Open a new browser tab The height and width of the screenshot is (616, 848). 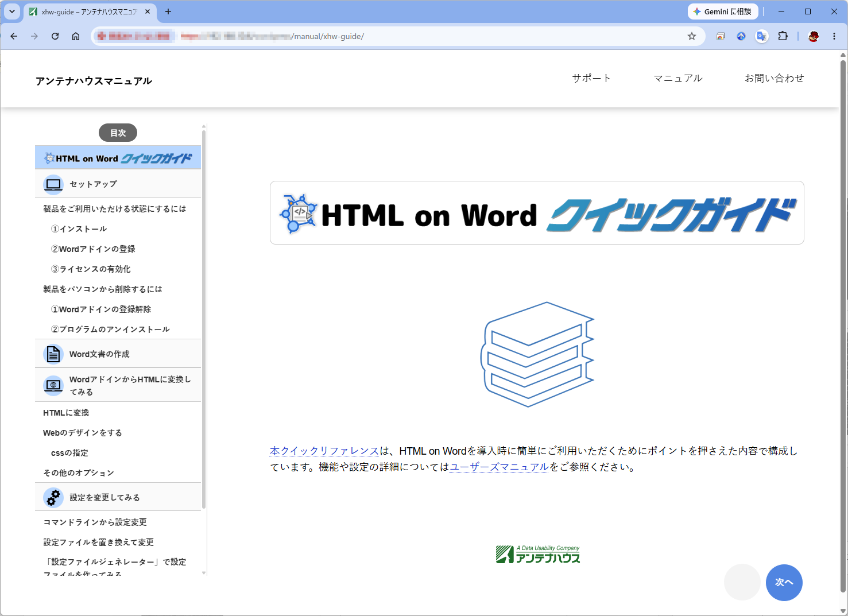[168, 11]
